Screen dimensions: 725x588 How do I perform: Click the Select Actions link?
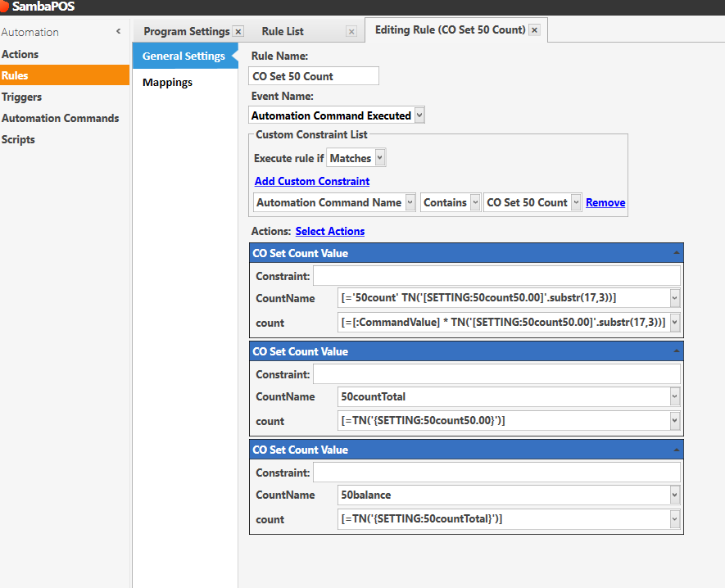click(x=330, y=231)
